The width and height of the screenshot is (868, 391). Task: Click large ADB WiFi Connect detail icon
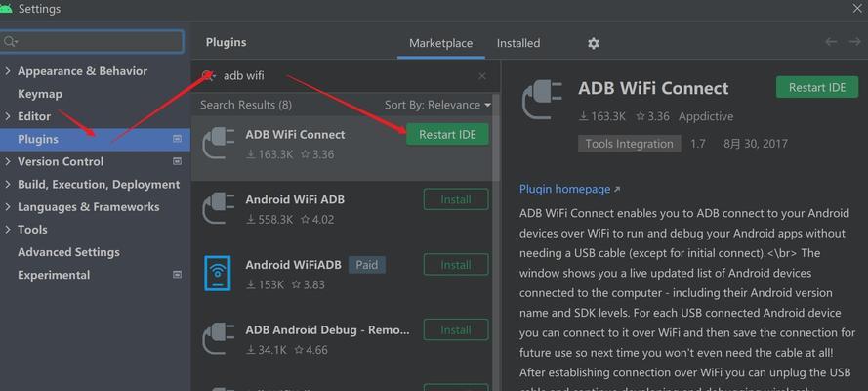point(542,101)
